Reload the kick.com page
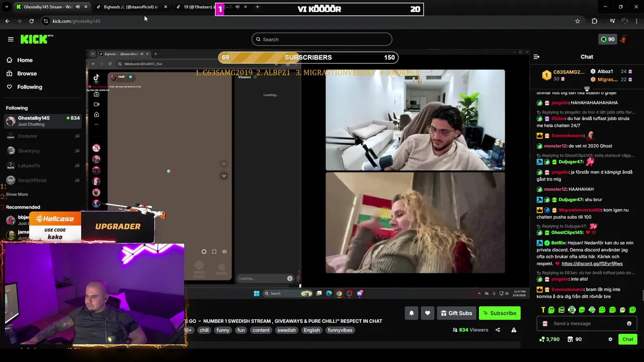644x362 pixels. [x=31, y=21]
